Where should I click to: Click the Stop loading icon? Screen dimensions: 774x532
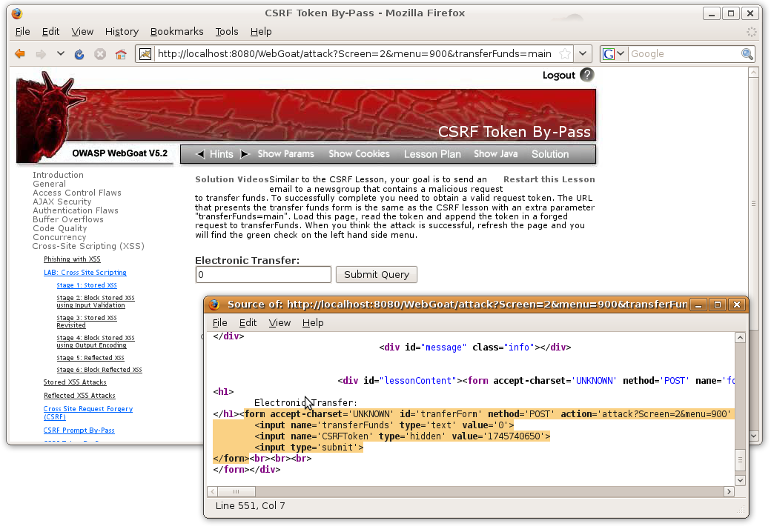click(100, 54)
